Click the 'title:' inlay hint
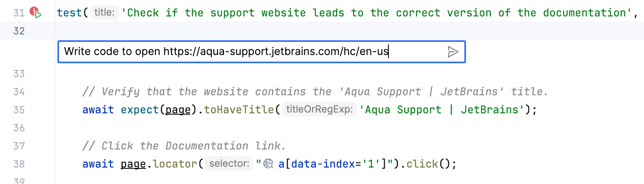 (104, 13)
